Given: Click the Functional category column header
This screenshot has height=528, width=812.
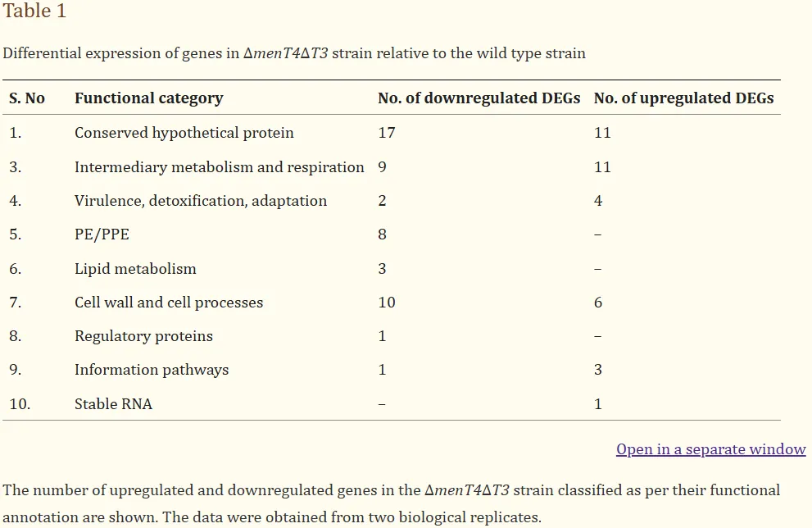Looking at the screenshot, I should coord(148,98).
